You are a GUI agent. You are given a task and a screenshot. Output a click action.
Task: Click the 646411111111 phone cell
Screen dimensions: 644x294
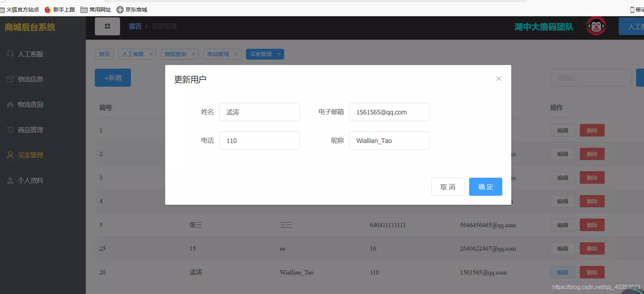click(388, 225)
